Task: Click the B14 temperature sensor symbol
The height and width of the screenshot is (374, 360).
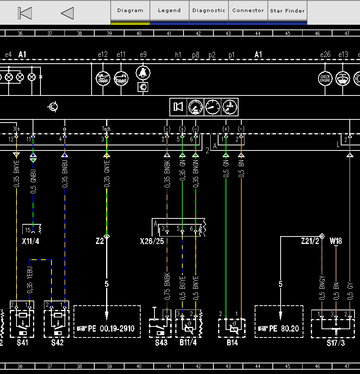Action: click(232, 328)
